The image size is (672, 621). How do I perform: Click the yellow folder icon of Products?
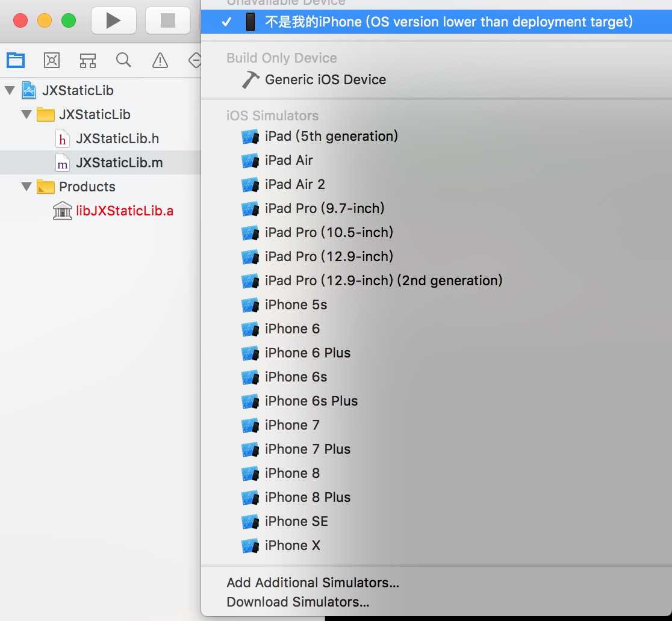point(45,187)
